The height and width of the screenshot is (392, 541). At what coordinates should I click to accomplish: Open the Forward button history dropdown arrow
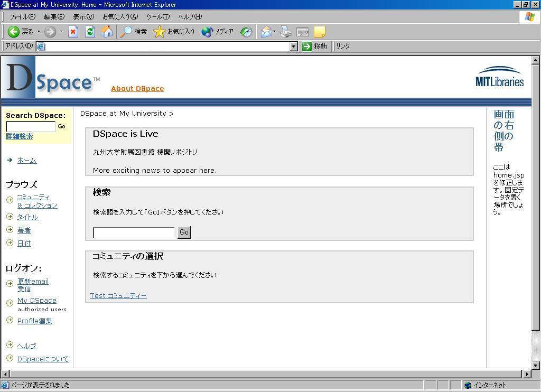pos(61,32)
